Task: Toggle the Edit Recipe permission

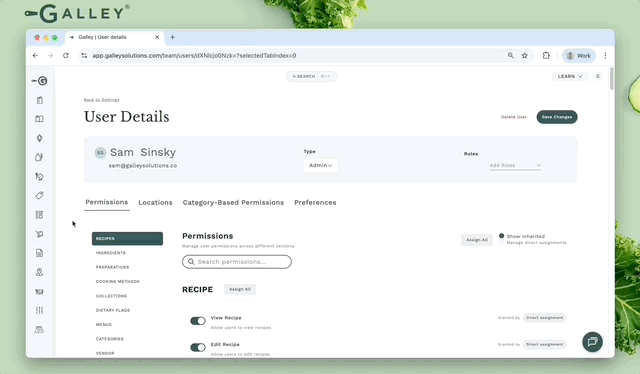Action: pos(198,347)
